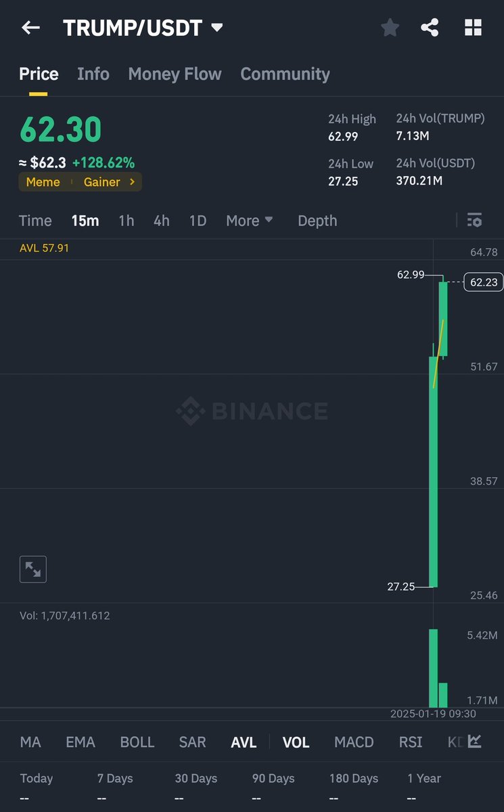
Task: Click the AVL 57.91 label
Action: [44, 248]
